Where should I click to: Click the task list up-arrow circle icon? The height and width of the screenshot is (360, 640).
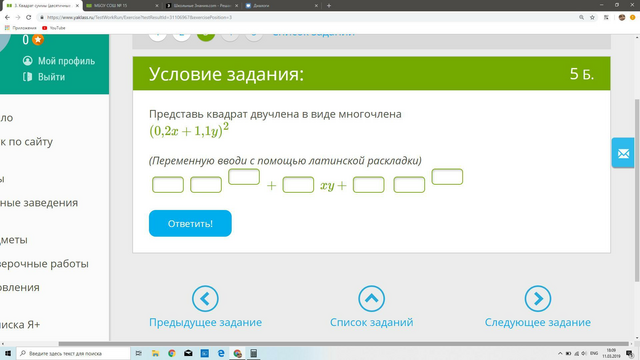371,299
